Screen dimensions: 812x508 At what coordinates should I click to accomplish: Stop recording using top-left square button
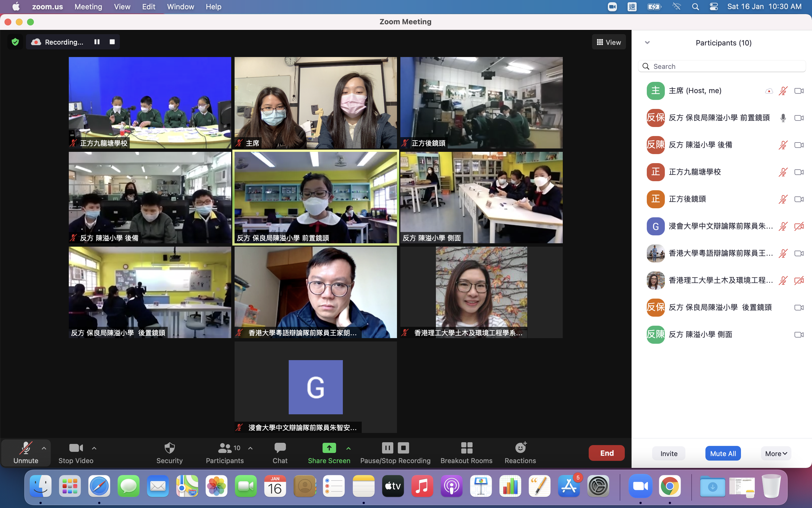pos(112,42)
